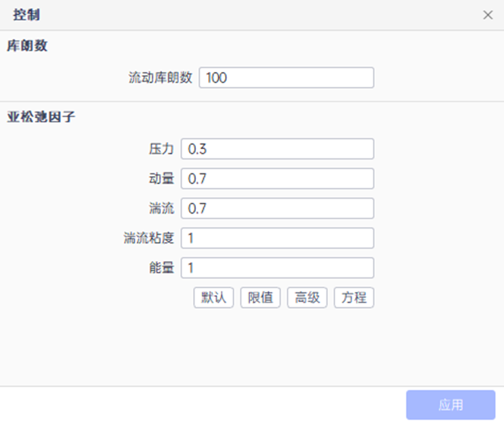This screenshot has width=504, height=423.
Task: Close the 控制 dialog
Action: [x=488, y=15]
